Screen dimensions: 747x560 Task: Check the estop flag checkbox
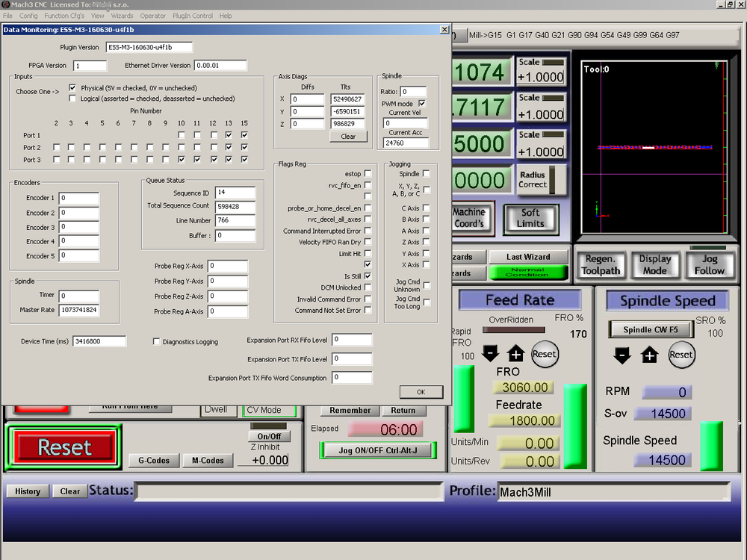tap(368, 174)
